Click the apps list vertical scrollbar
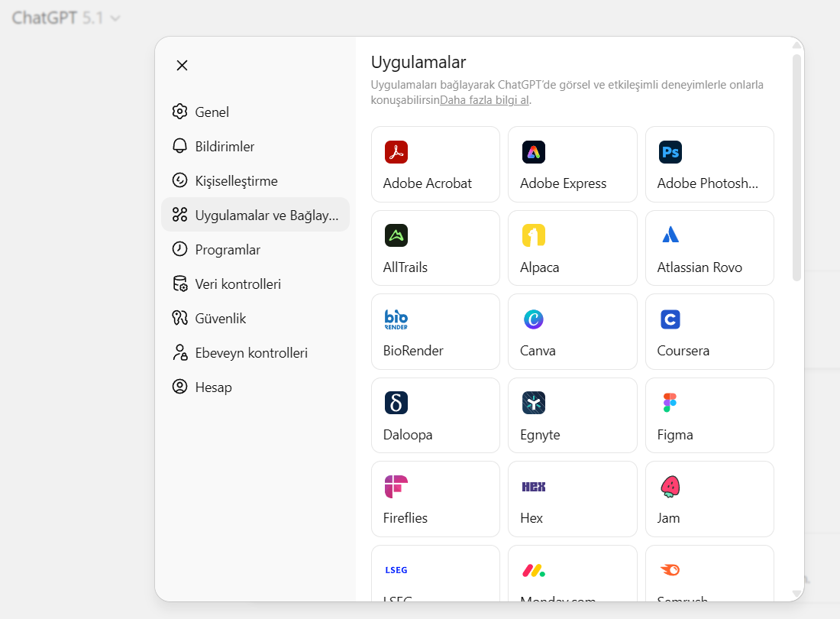Screen dimensions: 840x619 (797, 167)
